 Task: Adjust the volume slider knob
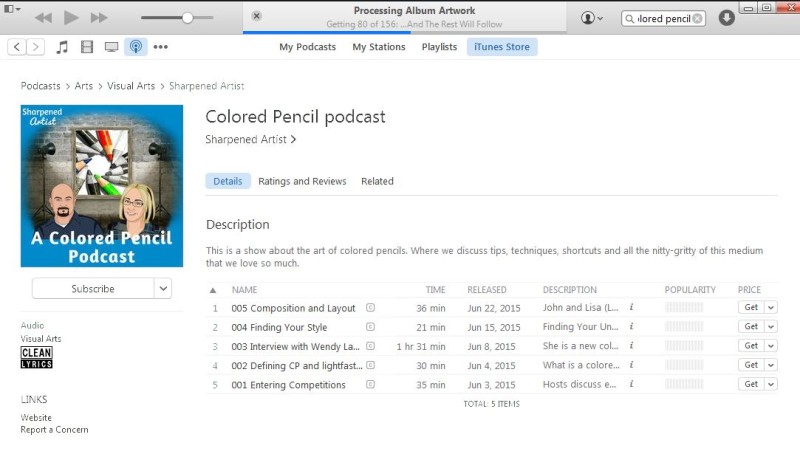[187, 18]
